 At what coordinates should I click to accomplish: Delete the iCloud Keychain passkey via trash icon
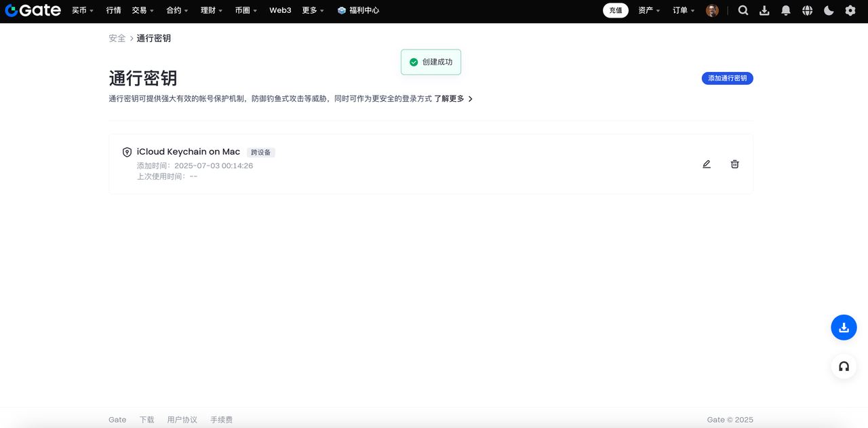[734, 163]
